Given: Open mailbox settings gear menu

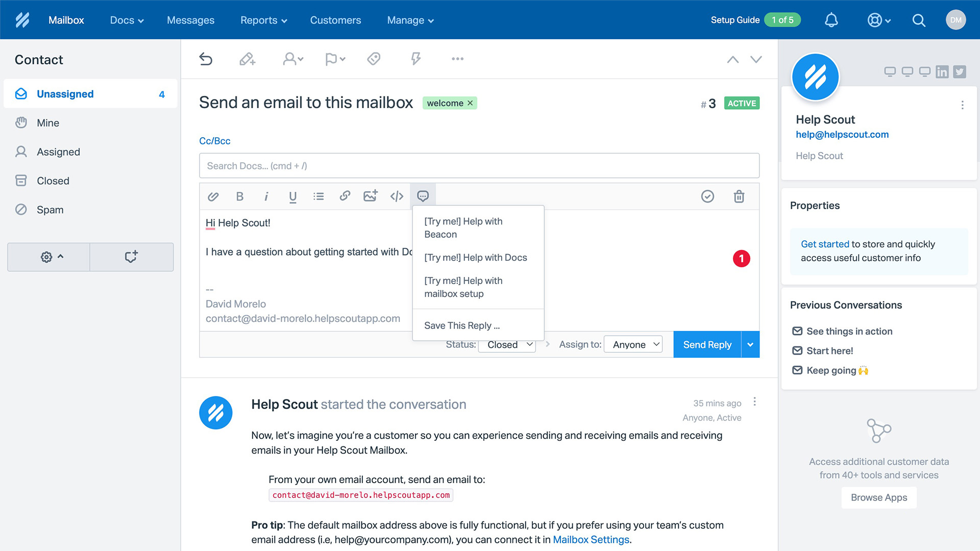Looking at the screenshot, I should pos(49,257).
